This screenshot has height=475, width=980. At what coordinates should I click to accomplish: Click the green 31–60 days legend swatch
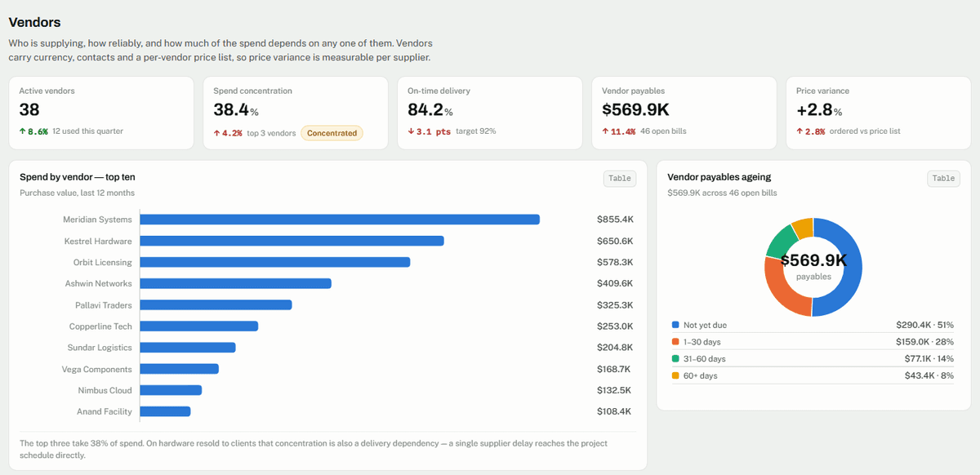[675, 358]
